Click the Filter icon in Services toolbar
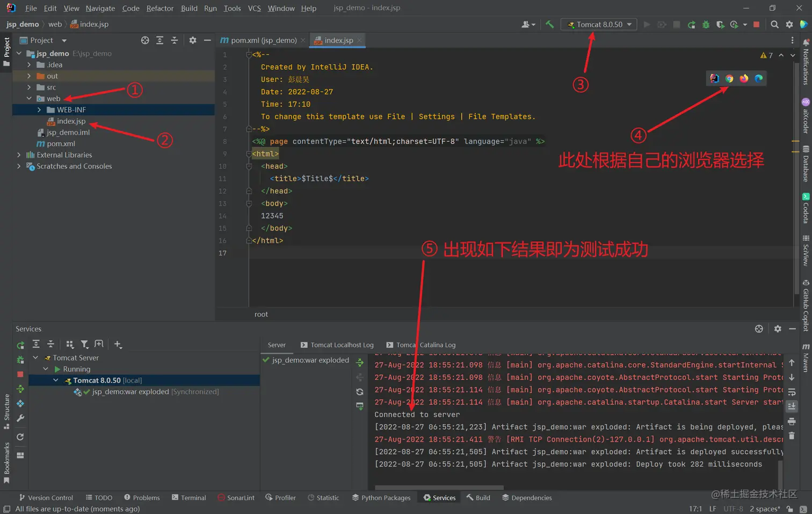Image resolution: width=812 pixels, height=514 pixels. tap(84, 344)
